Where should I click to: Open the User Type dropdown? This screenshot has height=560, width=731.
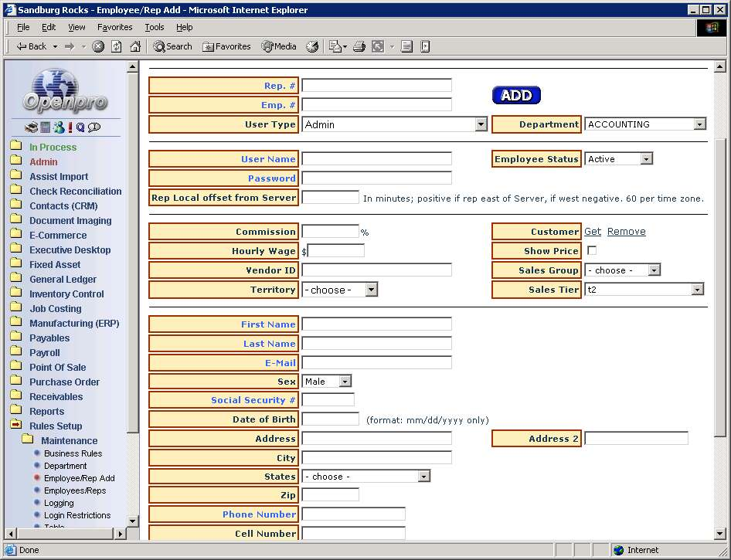click(481, 124)
